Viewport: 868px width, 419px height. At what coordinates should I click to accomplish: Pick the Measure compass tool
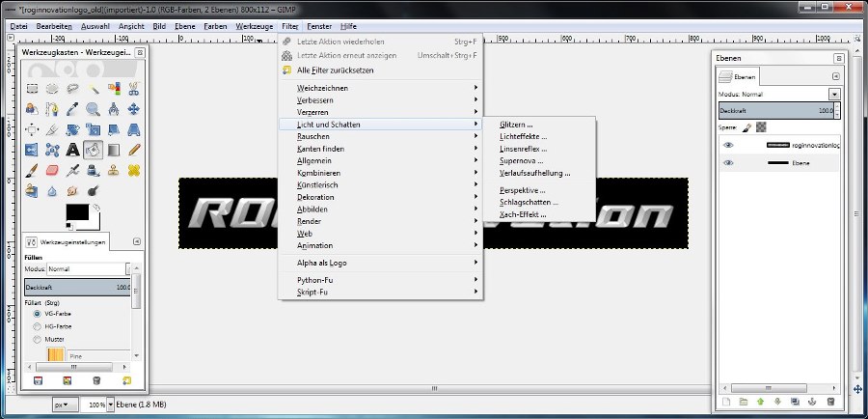(114, 109)
